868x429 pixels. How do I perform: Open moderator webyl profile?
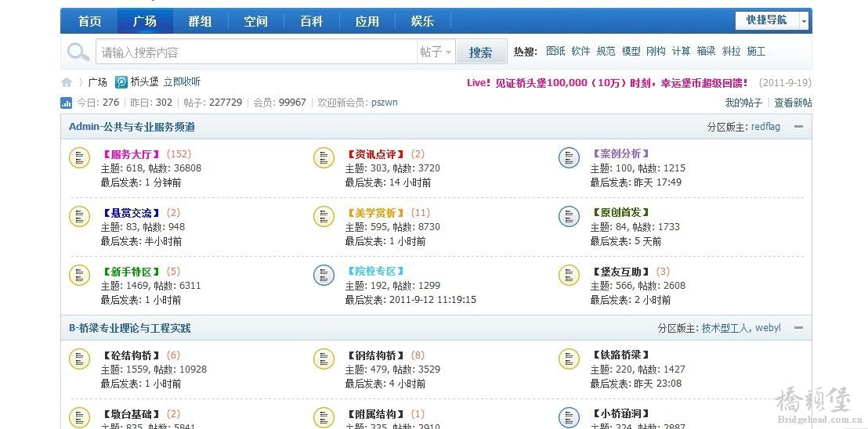click(768, 328)
